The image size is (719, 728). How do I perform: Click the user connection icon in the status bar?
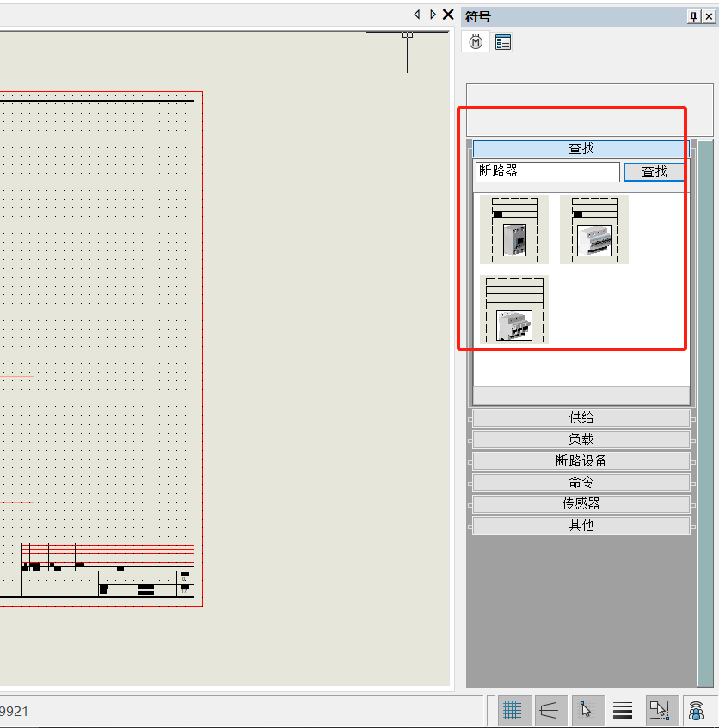(697, 710)
